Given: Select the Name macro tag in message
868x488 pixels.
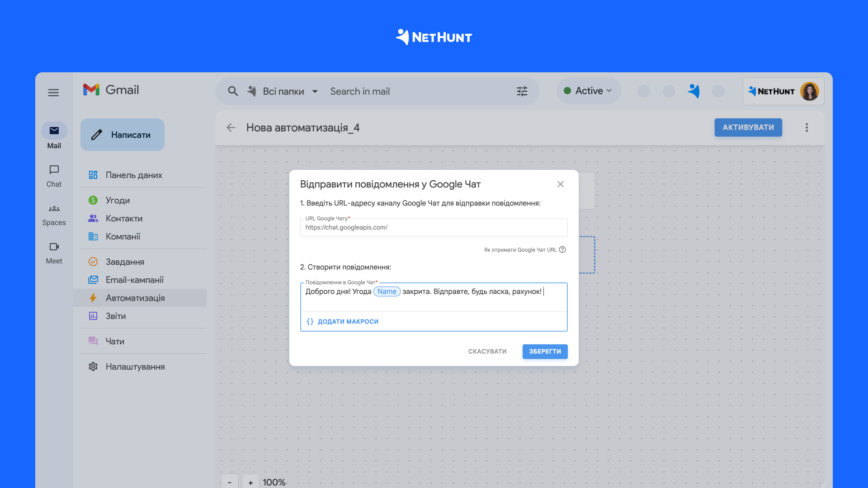Looking at the screenshot, I should pos(387,291).
